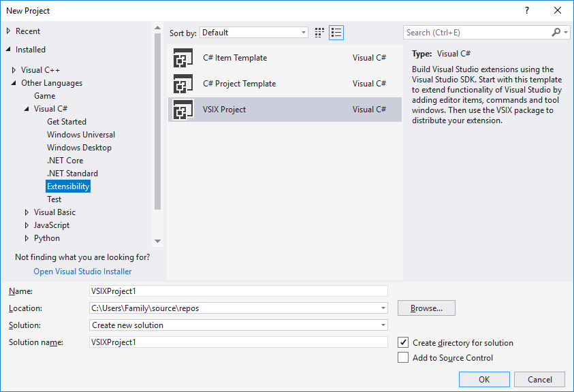Click the VSIX Project template icon

click(183, 110)
